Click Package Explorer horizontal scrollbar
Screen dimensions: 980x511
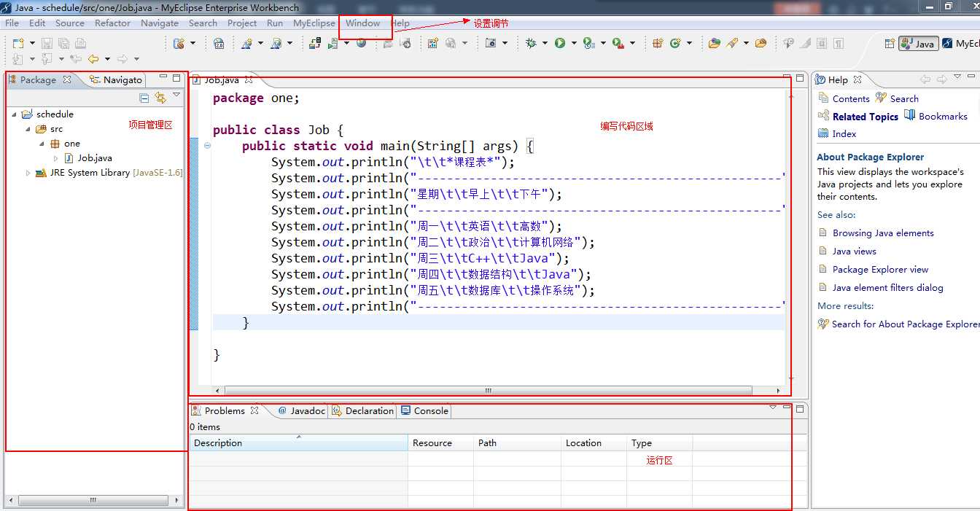pos(93,501)
